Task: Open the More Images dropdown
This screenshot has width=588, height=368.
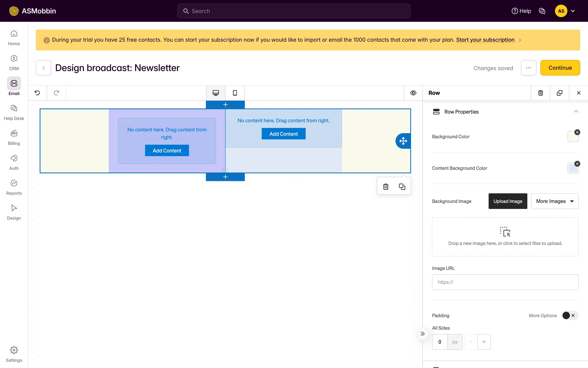Action: coord(555,201)
